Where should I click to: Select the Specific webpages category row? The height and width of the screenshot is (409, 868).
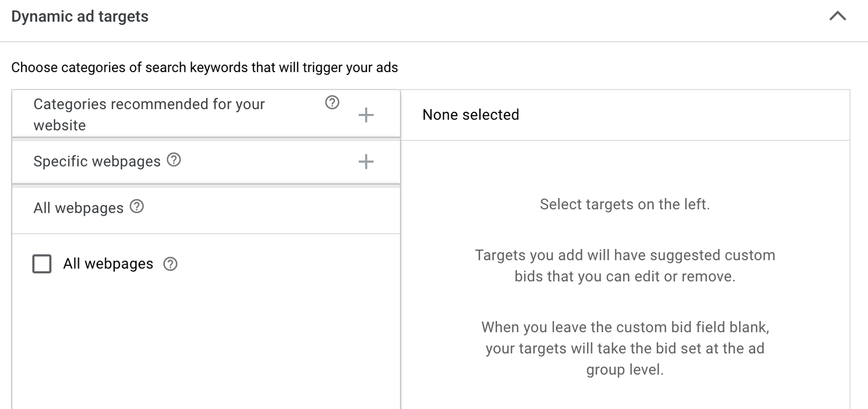coord(97,161)
